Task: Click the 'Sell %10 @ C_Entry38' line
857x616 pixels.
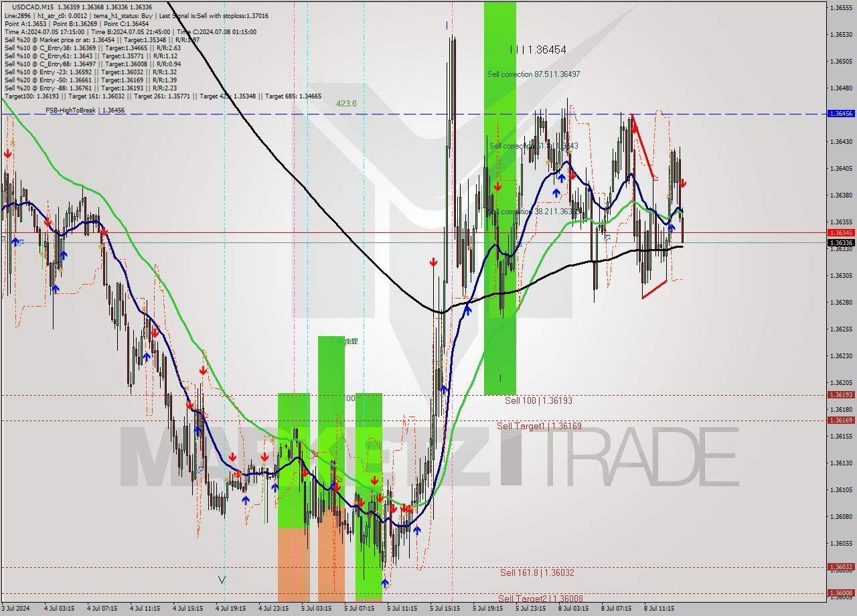Action: [92, 48]
